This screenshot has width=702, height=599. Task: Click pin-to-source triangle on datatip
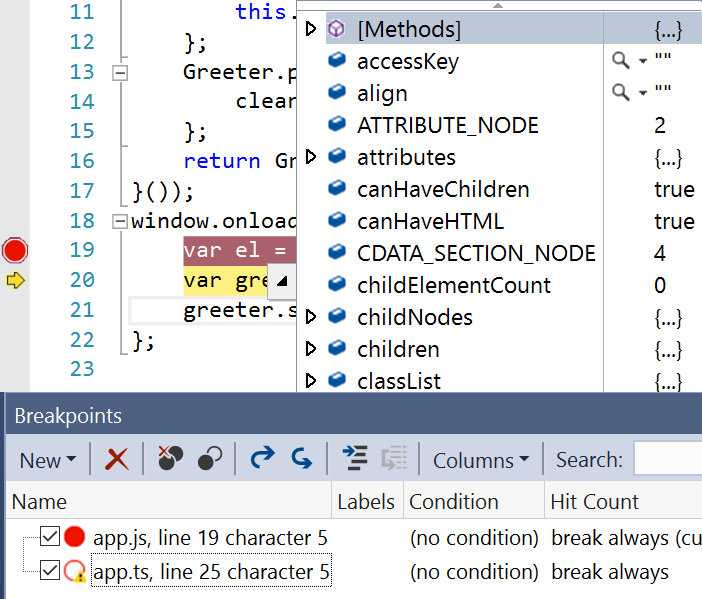[282, 281]
